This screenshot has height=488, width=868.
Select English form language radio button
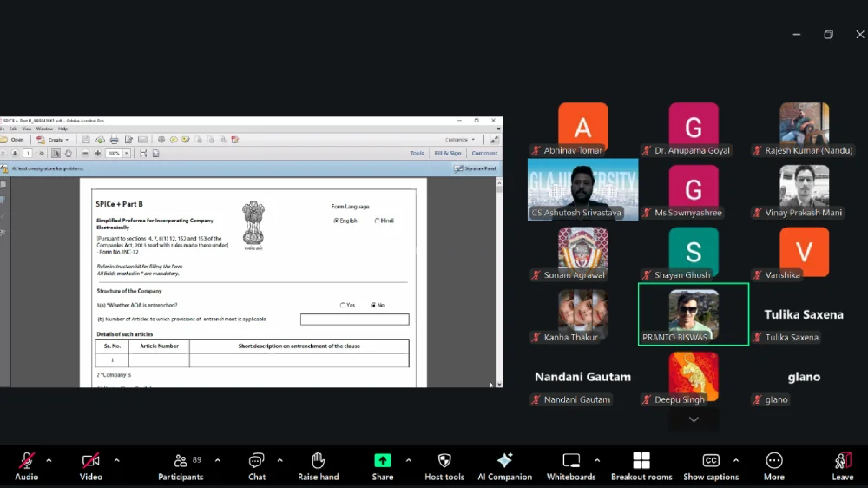(337, 221)
